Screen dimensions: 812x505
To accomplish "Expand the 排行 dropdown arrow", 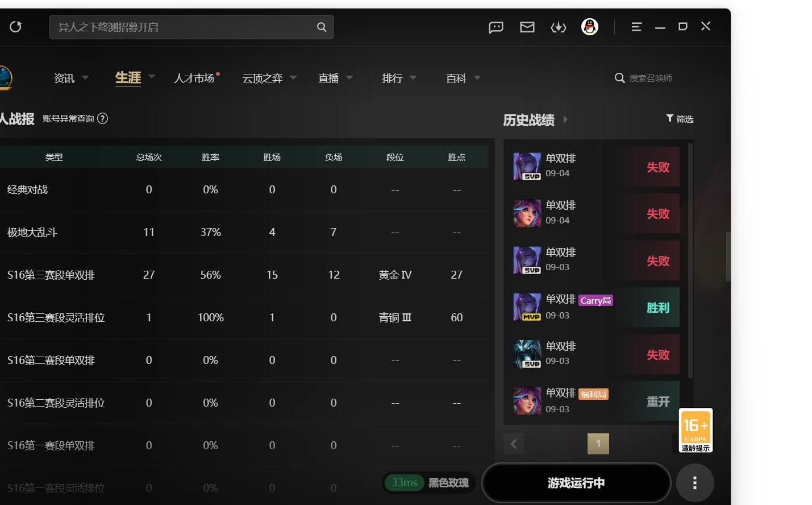I will (x=413, y=77).
